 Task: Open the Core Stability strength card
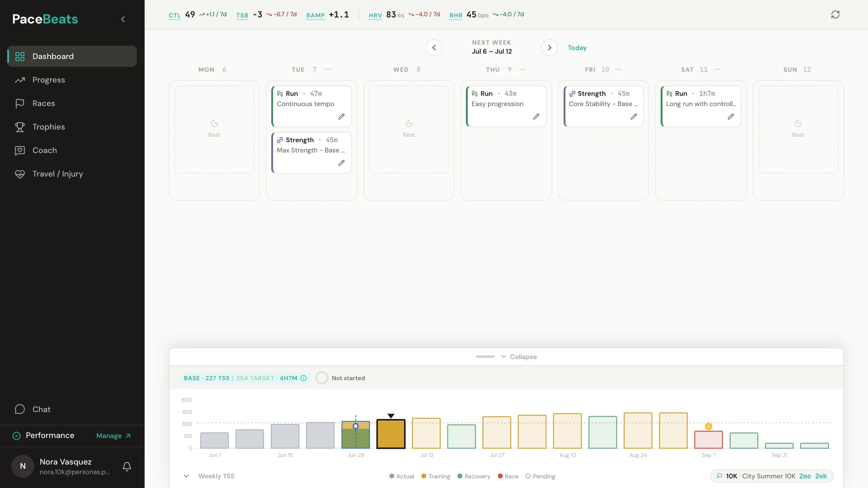pyautogui.click(x=603, y=106)
